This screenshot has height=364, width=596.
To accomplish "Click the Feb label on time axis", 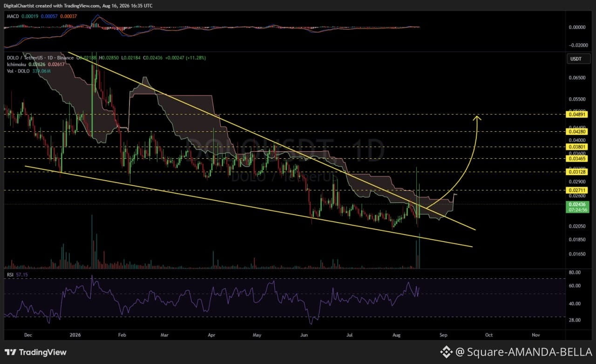I will [122, 335].
